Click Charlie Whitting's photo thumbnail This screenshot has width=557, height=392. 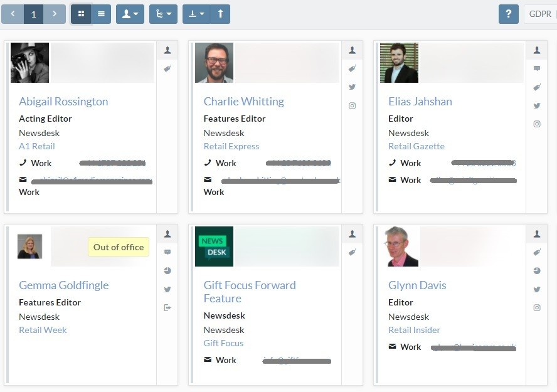pos(214,63)
